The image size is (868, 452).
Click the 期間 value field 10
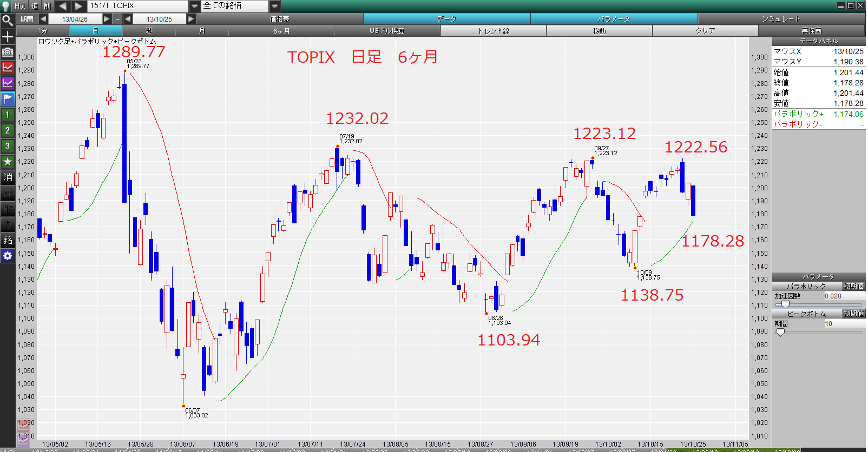(x=844, y=324)
